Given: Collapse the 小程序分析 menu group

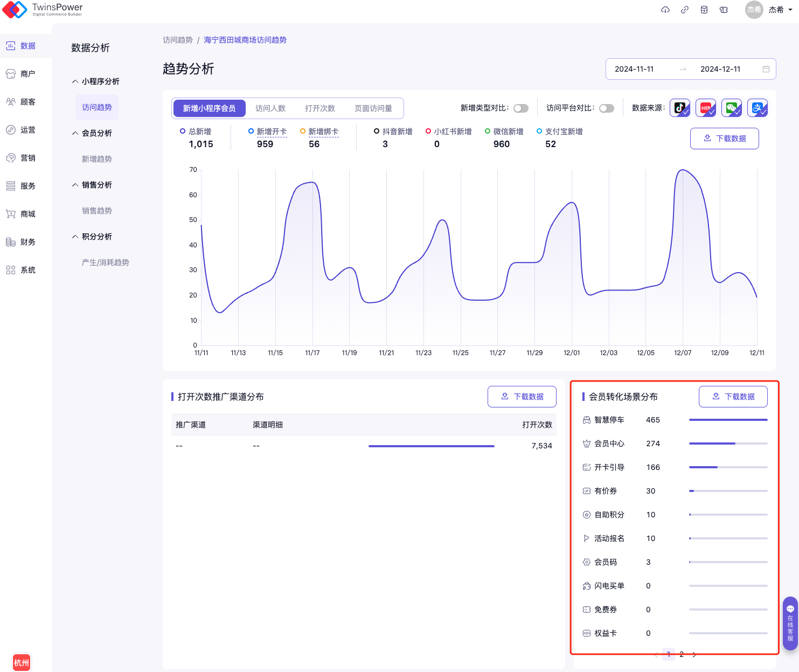Looking at the screenshot, I should (96, 81).
